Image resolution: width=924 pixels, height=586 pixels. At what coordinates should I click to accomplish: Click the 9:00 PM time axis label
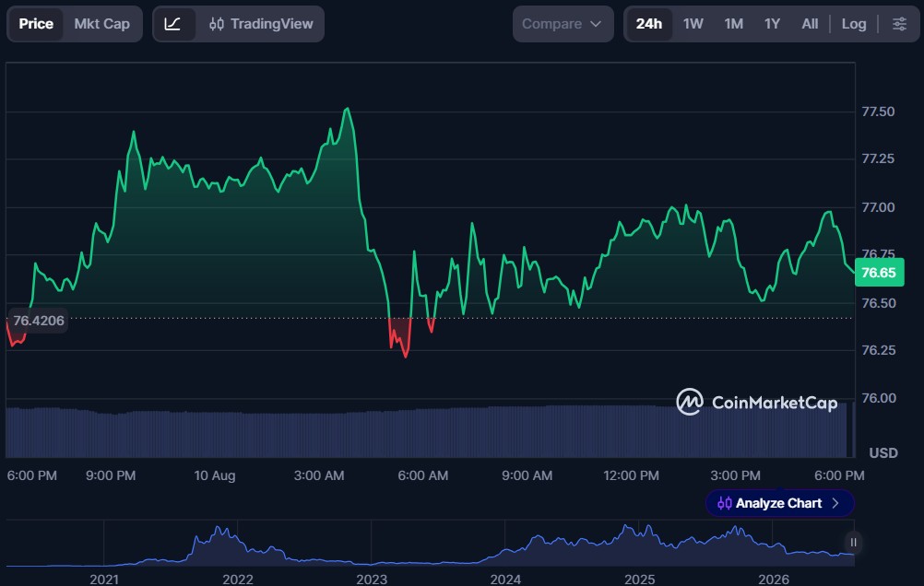(x=111, y=475)
